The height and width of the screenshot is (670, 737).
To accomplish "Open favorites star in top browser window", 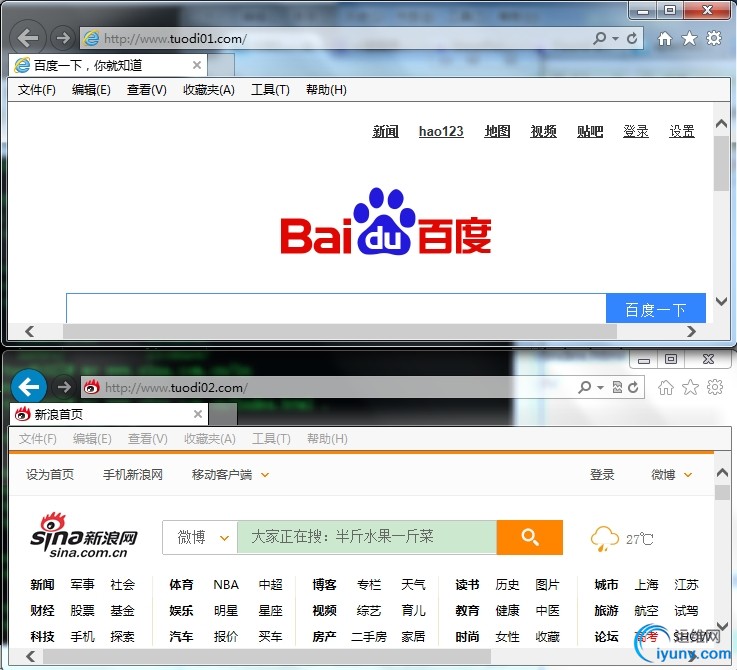I will 690,38.
